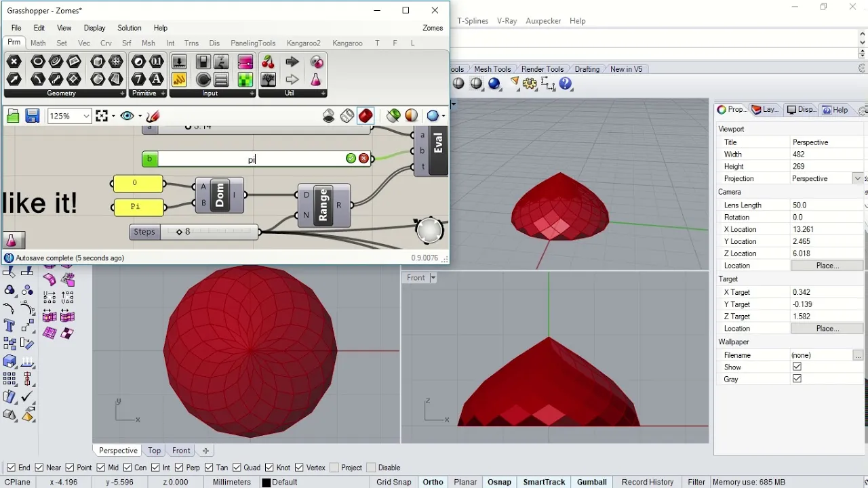Click the pink flask icon in Util panel
The image size is (868, 488).
[x=316, y=79]
